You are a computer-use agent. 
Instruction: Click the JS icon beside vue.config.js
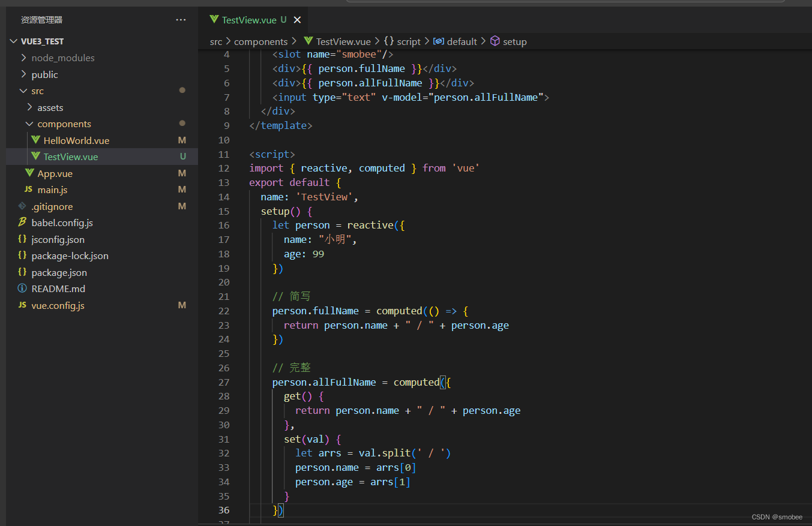(x=22, y=305)
